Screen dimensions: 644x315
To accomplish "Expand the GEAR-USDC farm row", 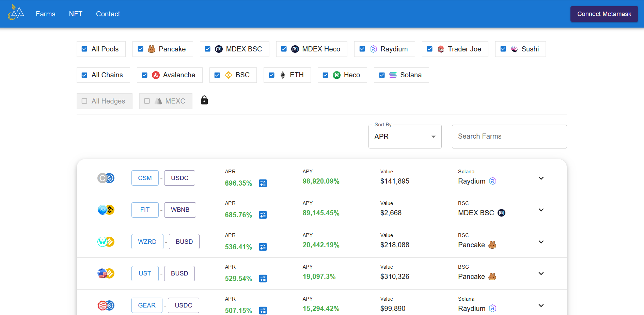I will pyautogui.click(x=541, y=305).
